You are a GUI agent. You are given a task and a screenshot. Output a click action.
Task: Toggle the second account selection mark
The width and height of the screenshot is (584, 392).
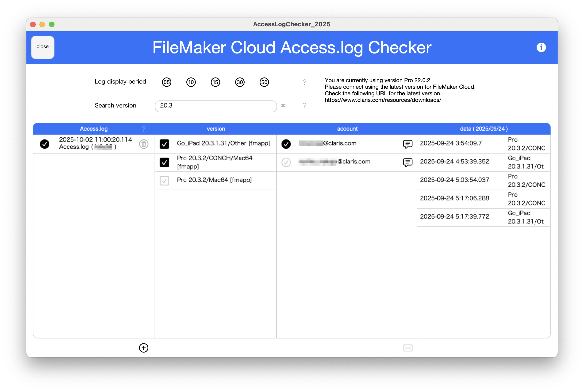pyautogui.click(x=286, y=162)
